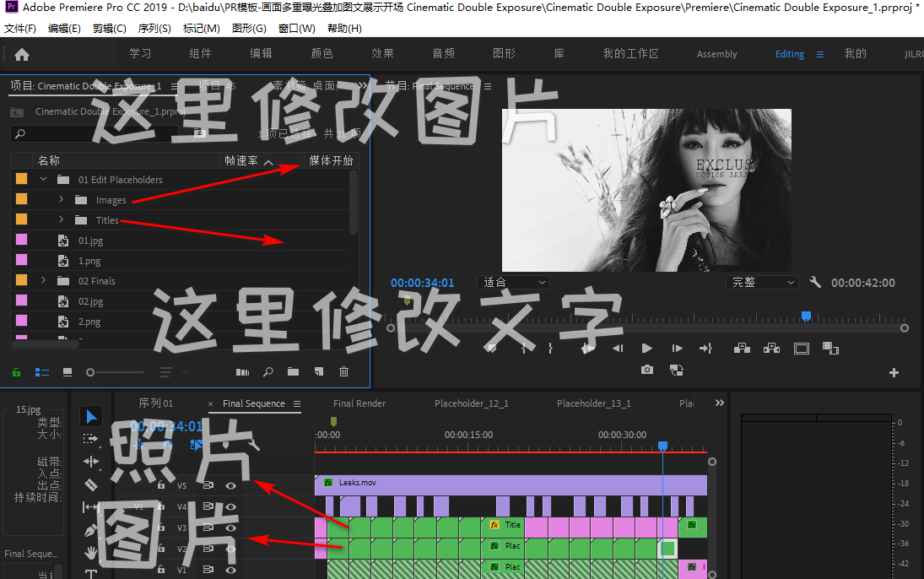Play the sequence in Program Monitor
Image resolution: width=924 pixels, height=579 pixels.
pos(646,349)
